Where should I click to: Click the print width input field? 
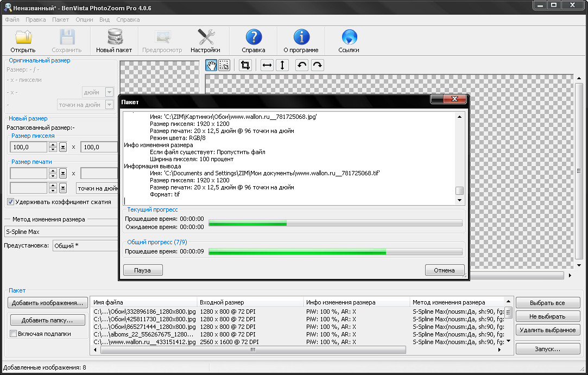pyautogui.click(x=28, y=173)
